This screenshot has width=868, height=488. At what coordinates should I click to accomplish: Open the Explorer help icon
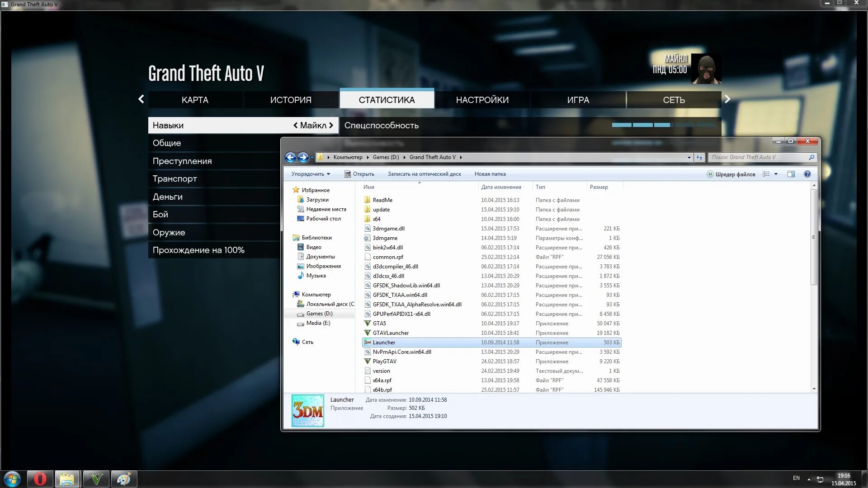[x=807, y=174]
